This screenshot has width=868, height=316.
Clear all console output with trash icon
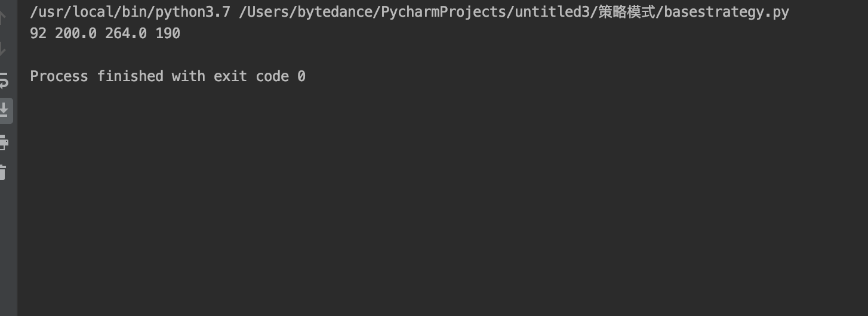pos(2,172)
